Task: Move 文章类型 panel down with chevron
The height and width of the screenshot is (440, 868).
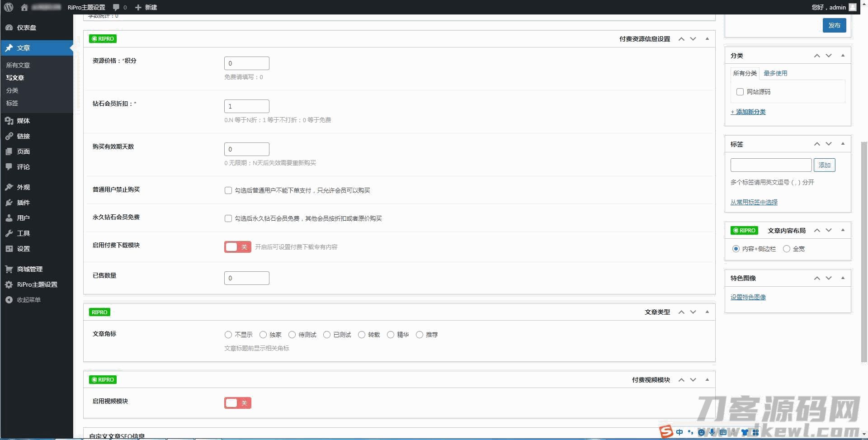Action: (693, 312)
